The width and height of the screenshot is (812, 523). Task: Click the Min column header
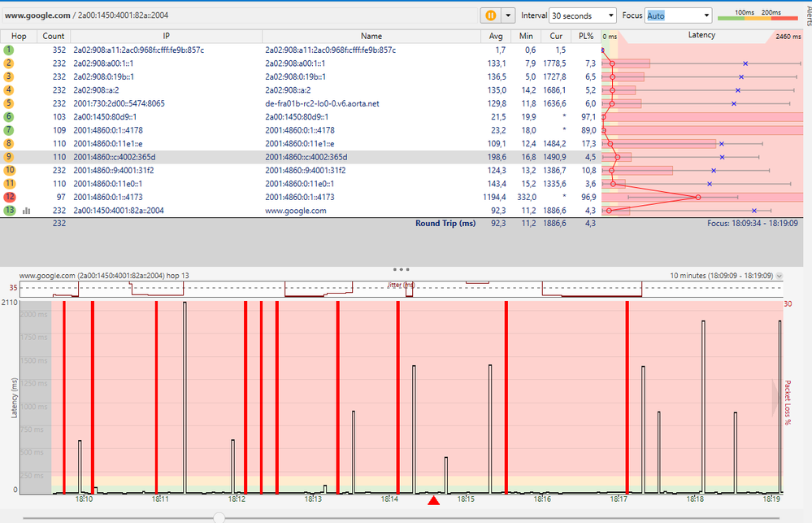526,37
